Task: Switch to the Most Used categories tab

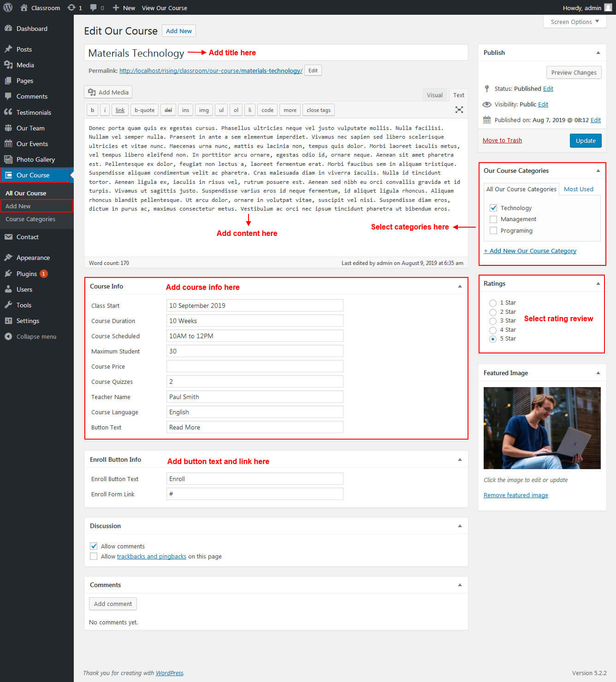Action: click(578, 189)
